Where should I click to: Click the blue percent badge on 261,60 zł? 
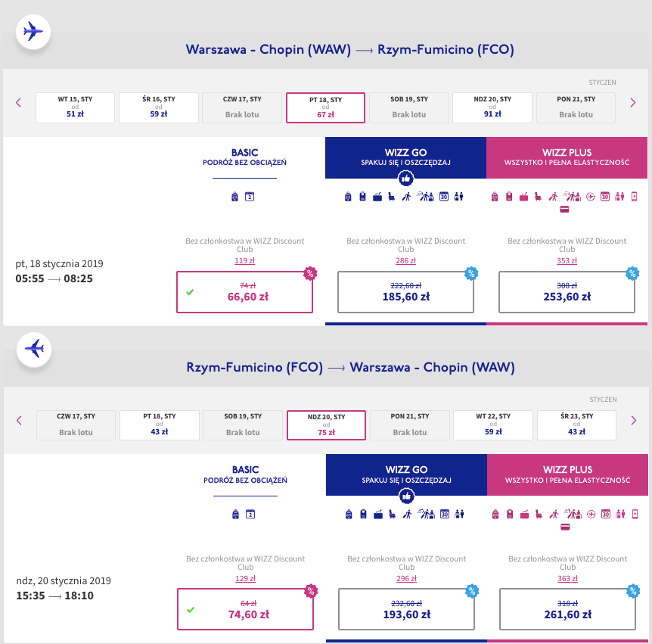click(x=633, y=591)
